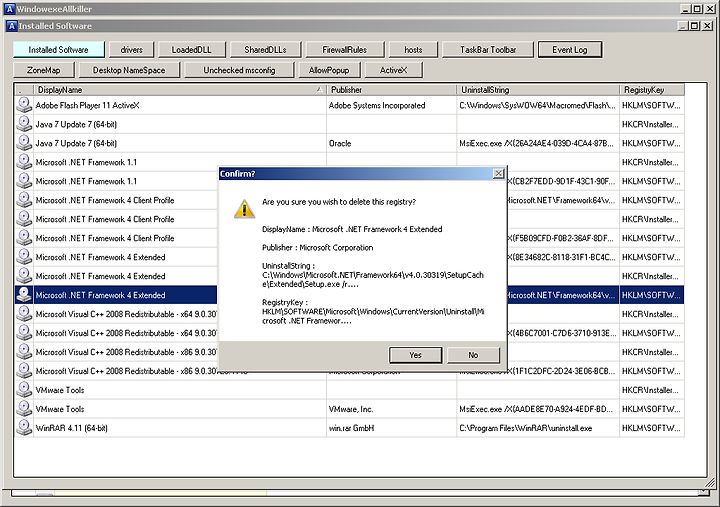This screenshot has height=507, width=720.
Task: Open the hosts tab
Action: (x=413, y=50)
